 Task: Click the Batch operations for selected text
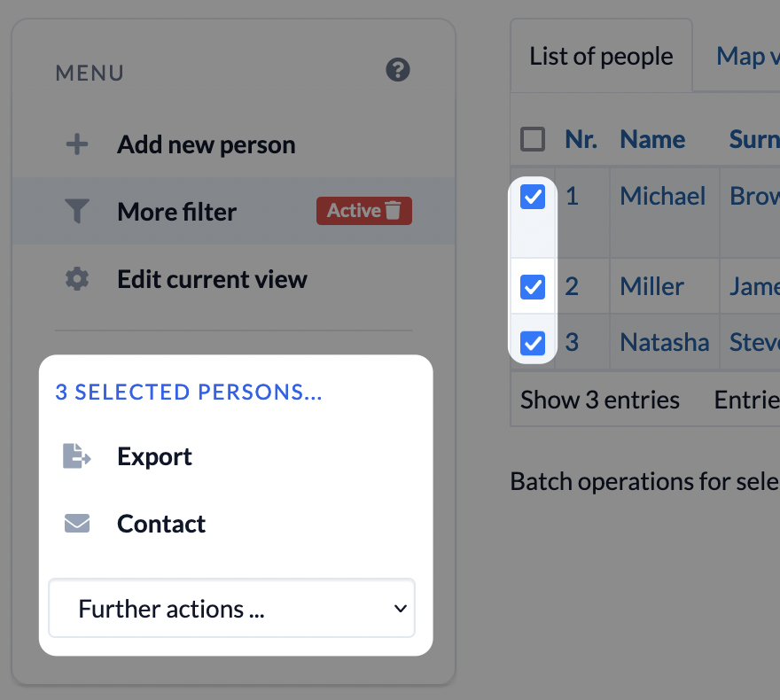(644, 481)
